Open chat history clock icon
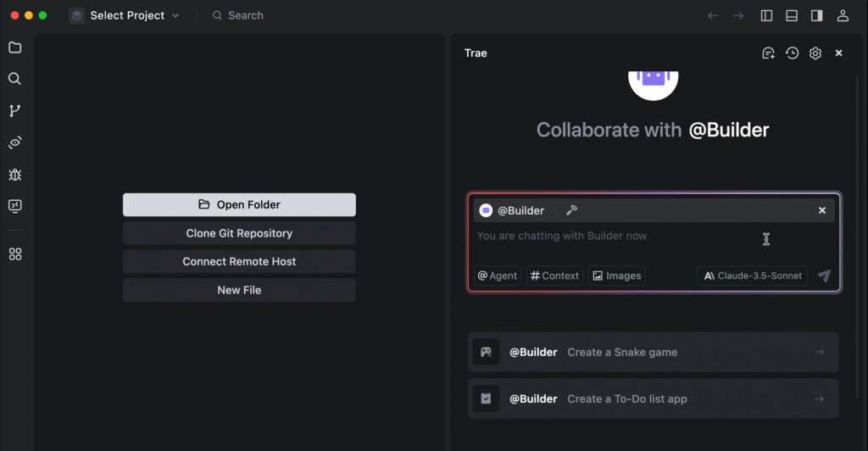Viewport: 868px width, 451px height. coord(793,53)
